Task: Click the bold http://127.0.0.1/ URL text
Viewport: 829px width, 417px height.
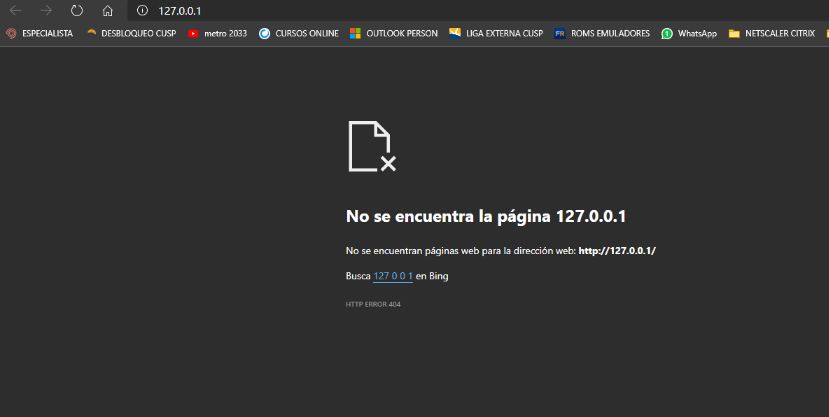Action: point(616,250)
